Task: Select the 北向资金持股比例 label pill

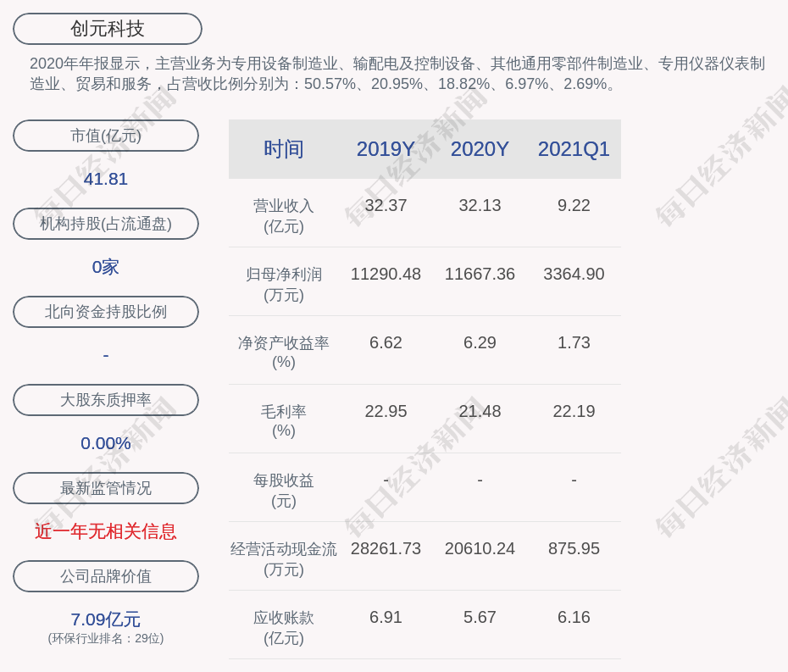Action: coord(106,312)
